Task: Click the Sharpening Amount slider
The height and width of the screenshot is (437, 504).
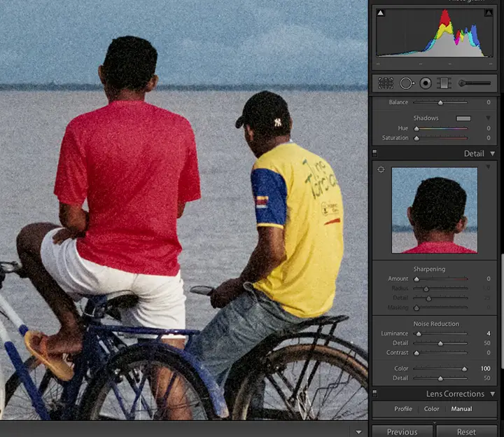Action: (x=440, y=279)
